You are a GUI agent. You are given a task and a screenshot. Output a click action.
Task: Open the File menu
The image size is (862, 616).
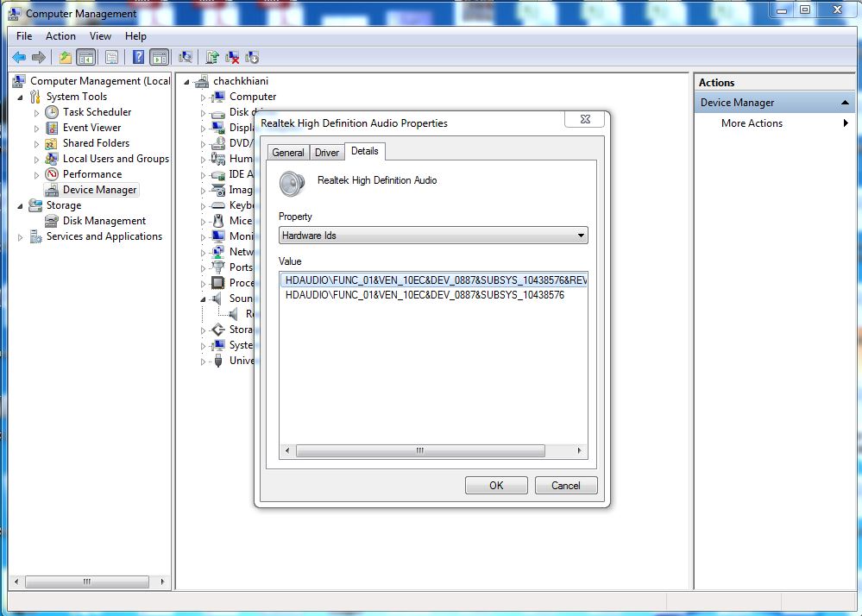point(24,36)
